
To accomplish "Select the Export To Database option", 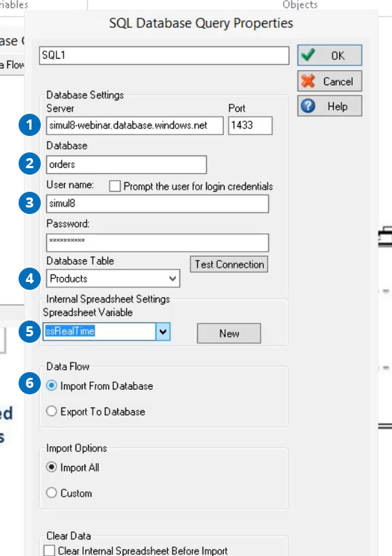I will [x=52, y=411].
